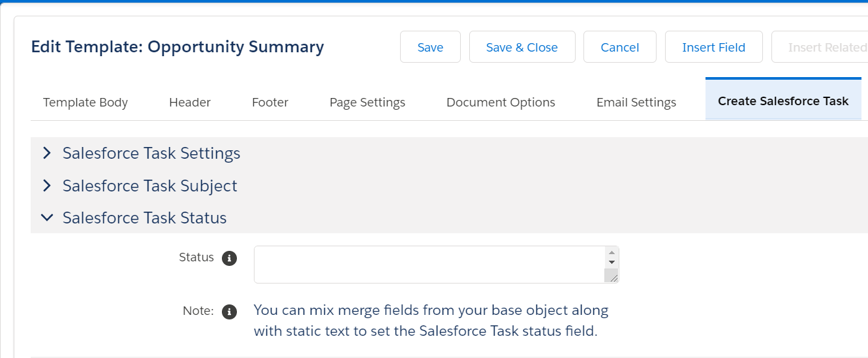Cancel editing the template
868x358 pixels.
pos(620,47)
